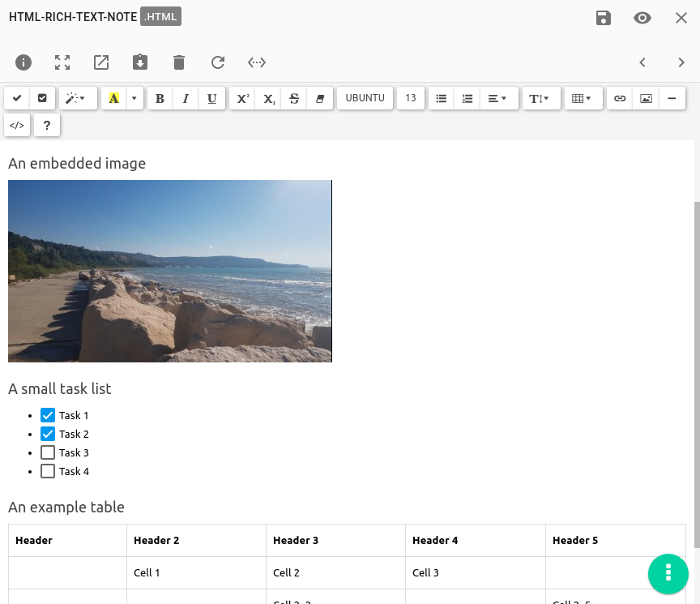Screen dimensions: 700x604
Task: Apply strikethrough formatting
Action: 292,98
